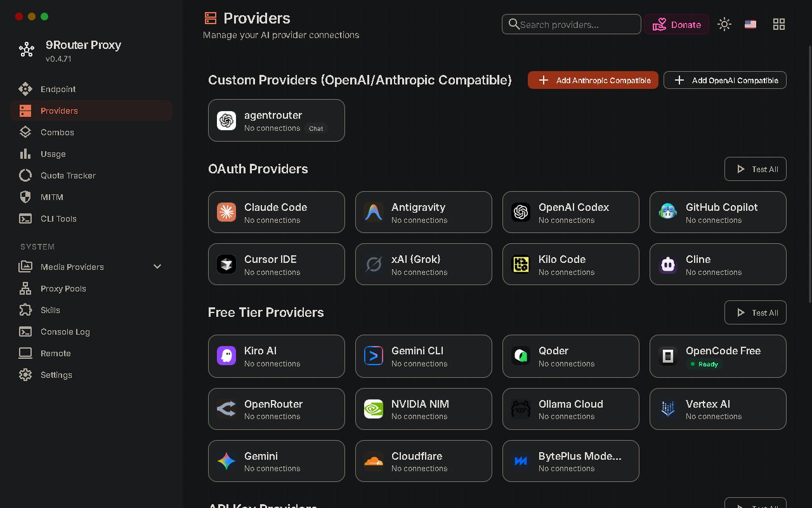Test all Free Tier Providers
Screen dimensions: 812x508
point(756,312)
